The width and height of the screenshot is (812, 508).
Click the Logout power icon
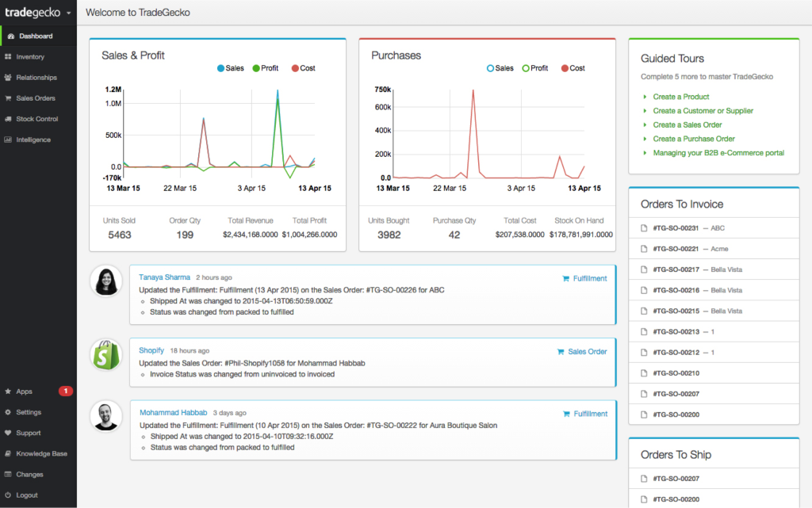pos(8,495)
